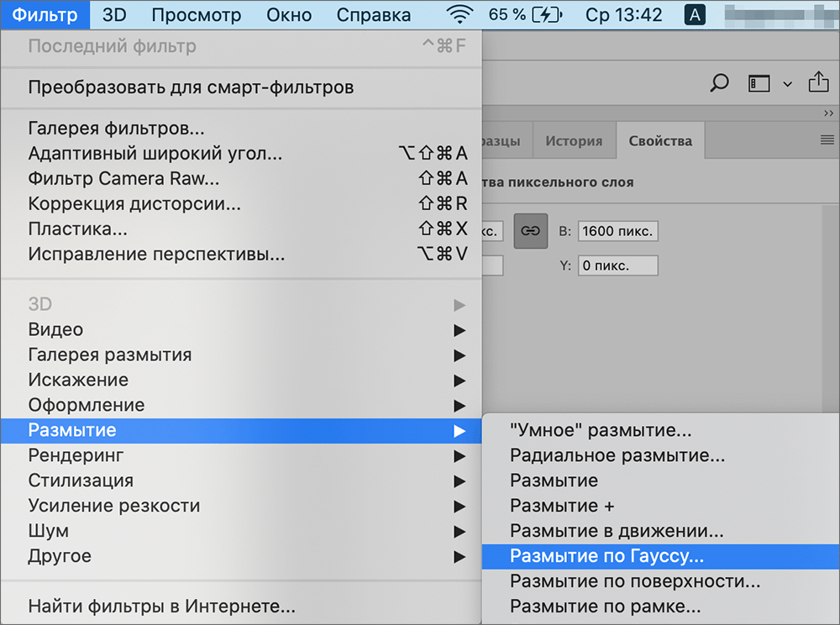
Task: Expand the Другое submenu arrow
Action: (460, 556)
